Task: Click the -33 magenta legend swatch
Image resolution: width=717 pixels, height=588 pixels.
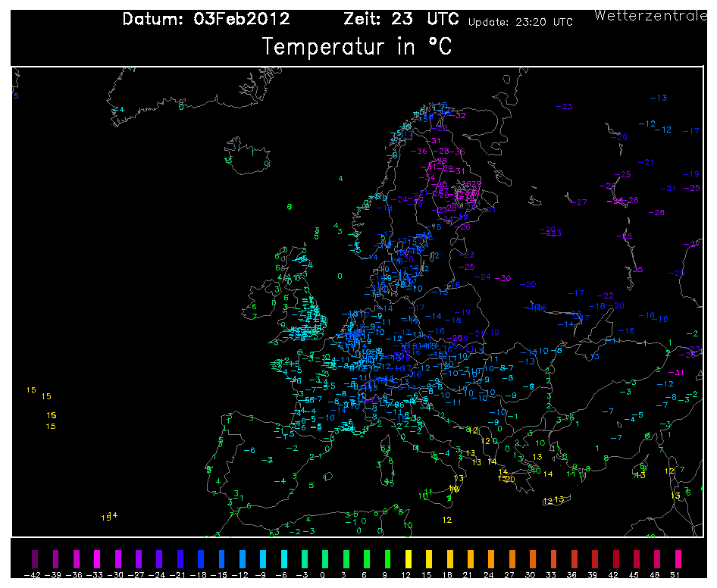Action: 97,558
